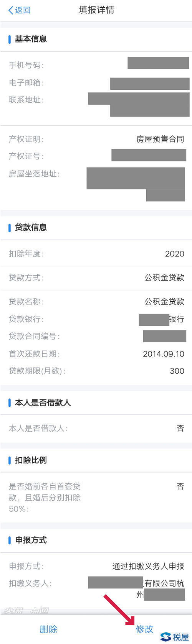Tap the 首次还款日期 2014.09.10 value
The image size is (192, 644).
pos(164,354)
